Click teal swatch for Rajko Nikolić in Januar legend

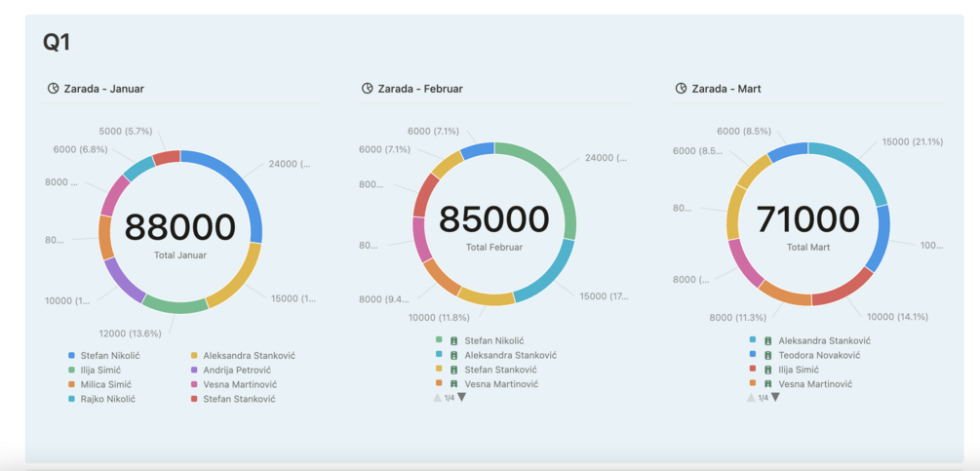[72, 399]
